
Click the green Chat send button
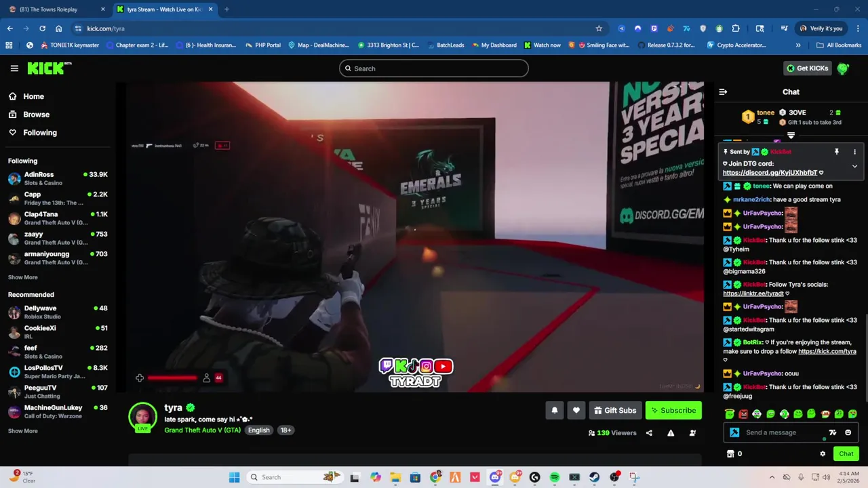tap(846, 454)
